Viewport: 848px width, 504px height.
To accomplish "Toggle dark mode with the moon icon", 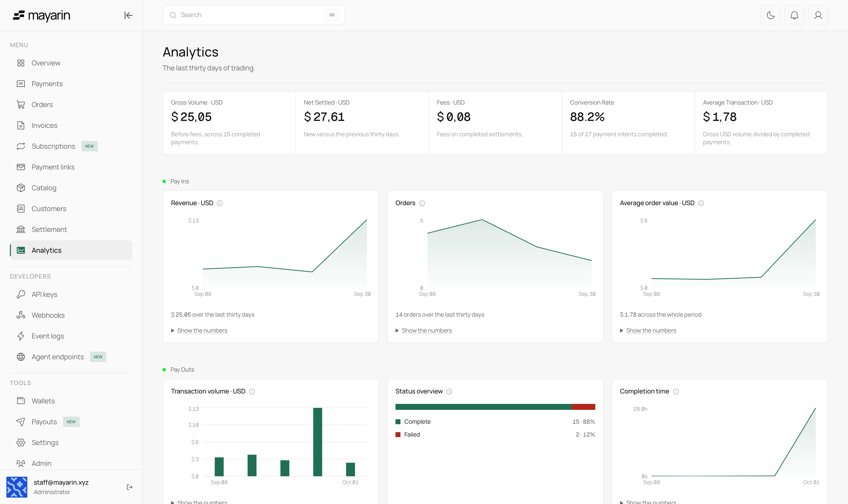I will click(x=770, y=15).
